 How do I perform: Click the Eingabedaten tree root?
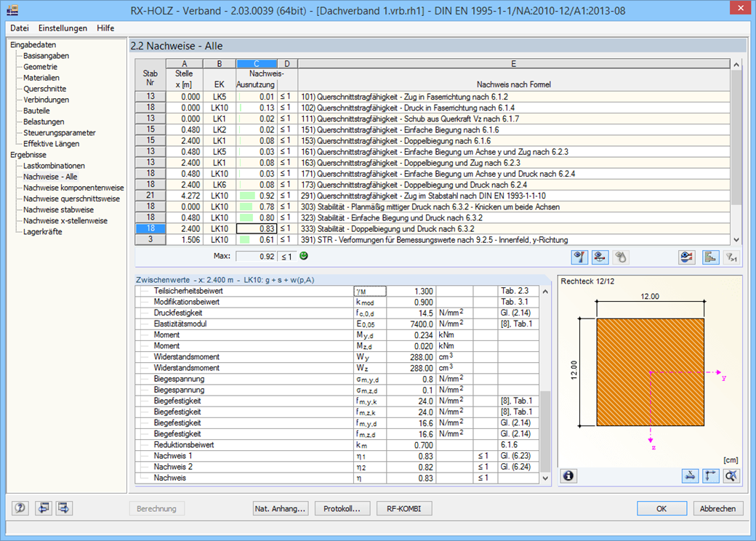[x=33, y=45]
